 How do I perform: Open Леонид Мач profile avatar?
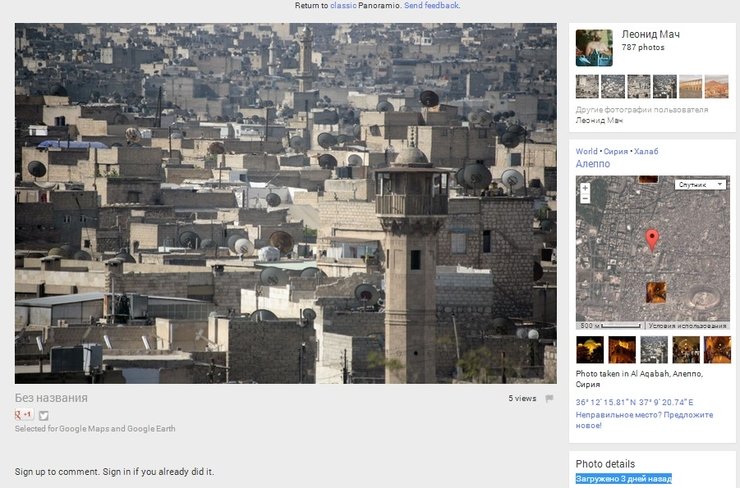pos(594,48)
